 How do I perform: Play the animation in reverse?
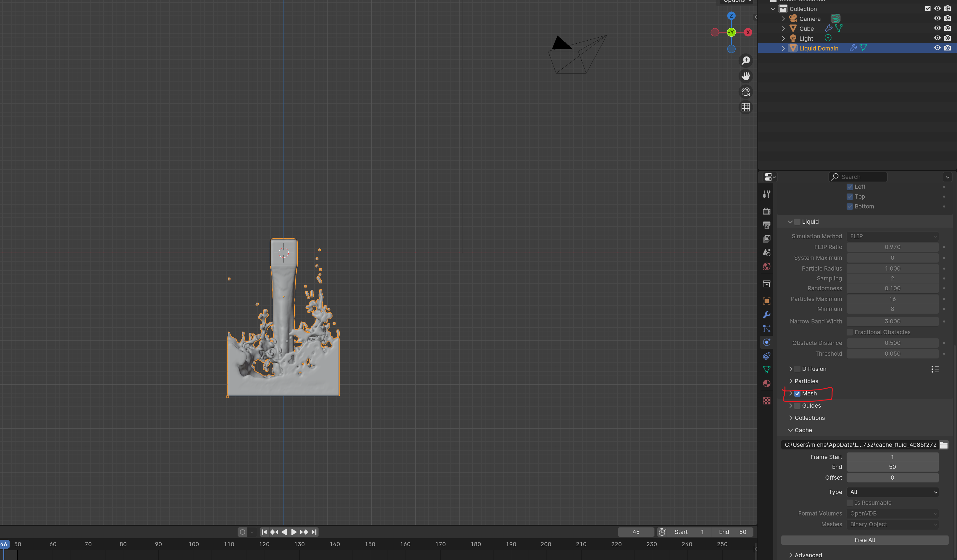click(x=284, y=532)
